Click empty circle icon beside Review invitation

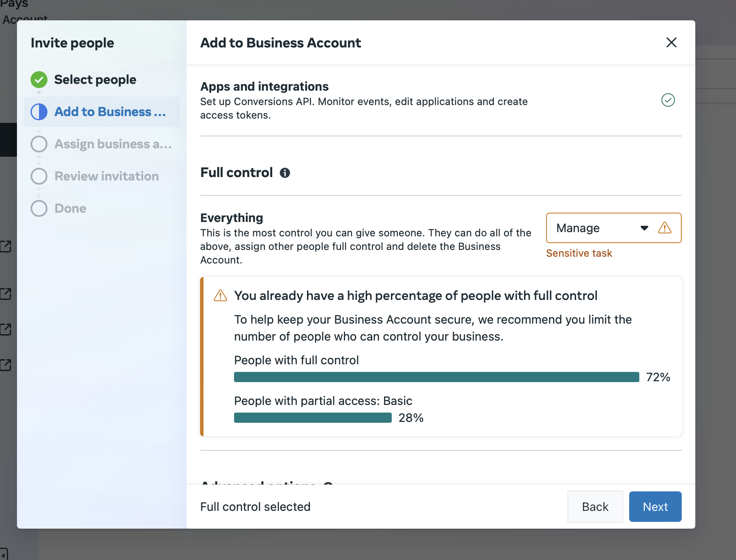39,176
